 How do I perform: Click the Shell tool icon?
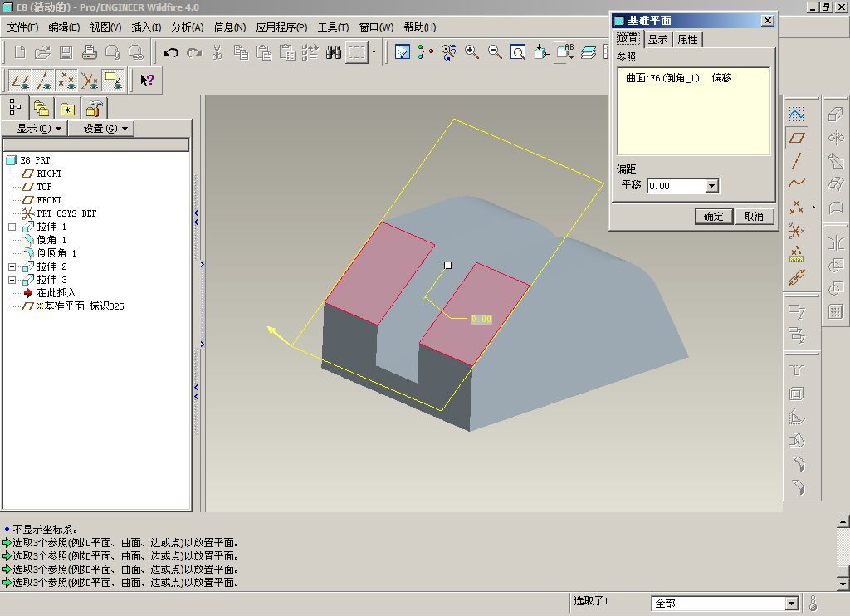point(796,394)
